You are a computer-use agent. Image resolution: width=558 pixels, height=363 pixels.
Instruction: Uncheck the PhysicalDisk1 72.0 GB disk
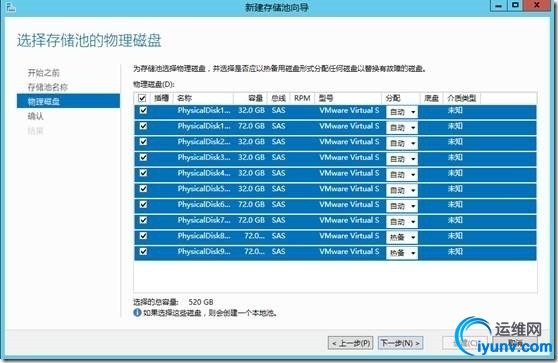click(143, 126)
